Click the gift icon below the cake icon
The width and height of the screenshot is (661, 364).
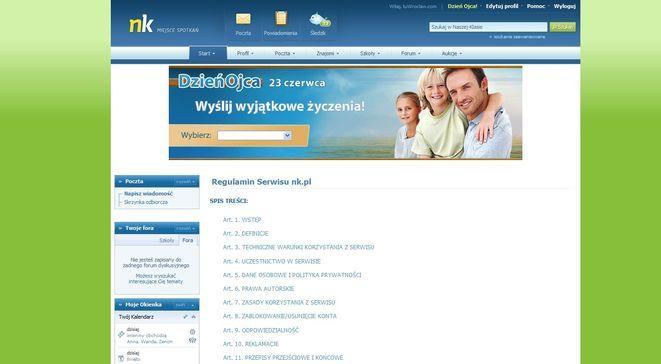pos(193,340)
